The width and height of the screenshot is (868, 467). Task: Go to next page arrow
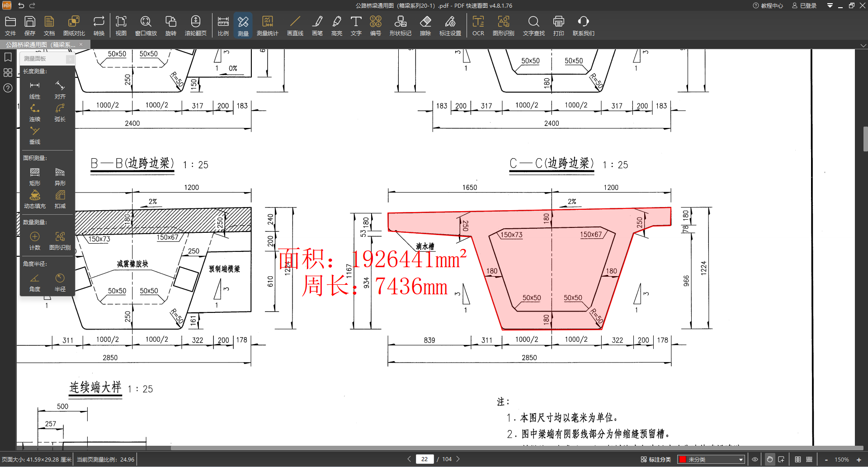click(458, 459)
